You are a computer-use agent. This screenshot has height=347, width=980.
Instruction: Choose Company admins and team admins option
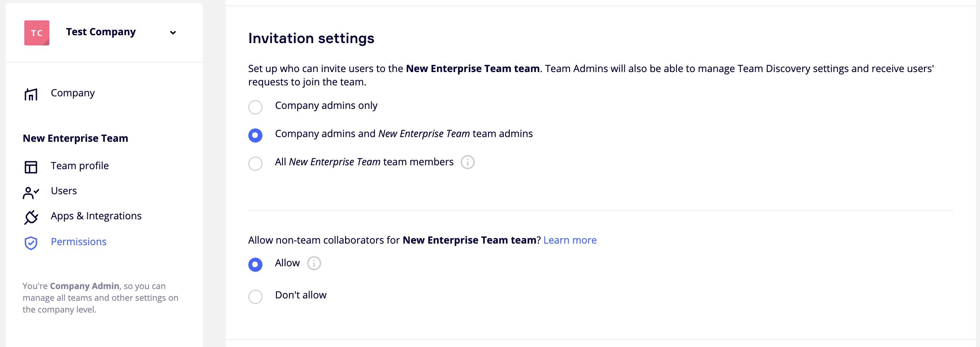(255, 136)
